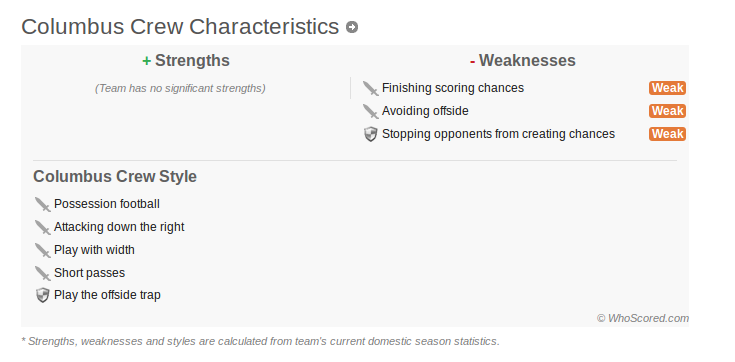Click Weak badge for Avoiding offside
Image resolution: width=735 pixels, height=362 pixels.
tap(667, 111)
